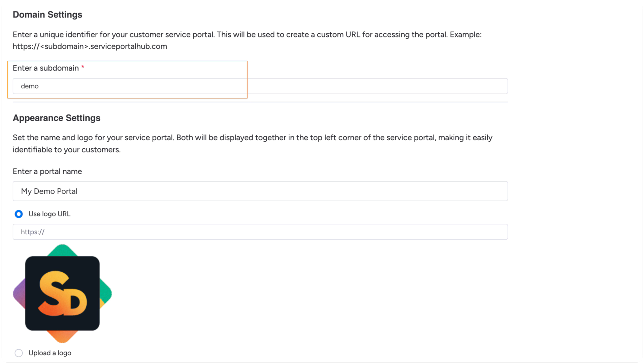Image resolution: width=644 pixels, height=364 pixels.
Task: Click the Appearance Settings heading
Action: click(x=57, y=118)
